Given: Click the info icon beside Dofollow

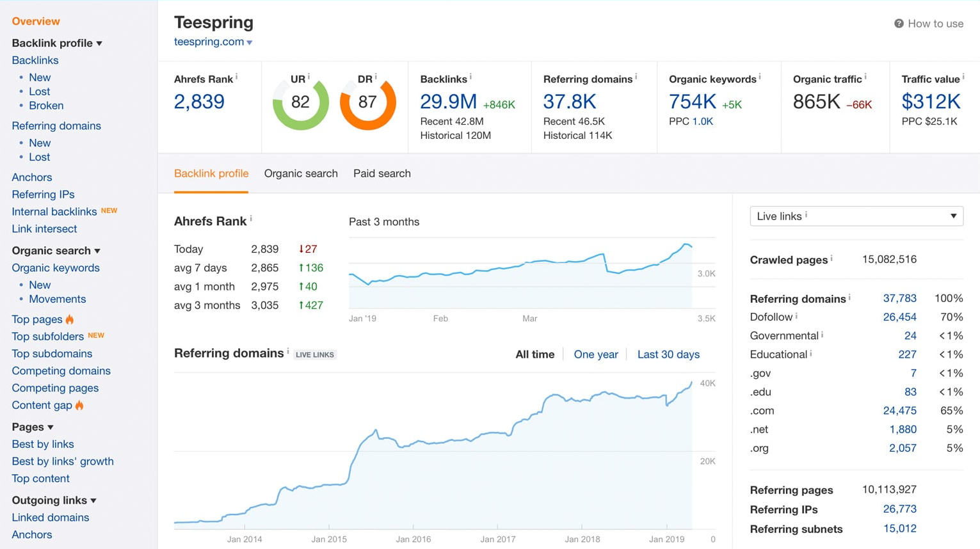Looking at the screenshot, I should click(x=796, y=315).
